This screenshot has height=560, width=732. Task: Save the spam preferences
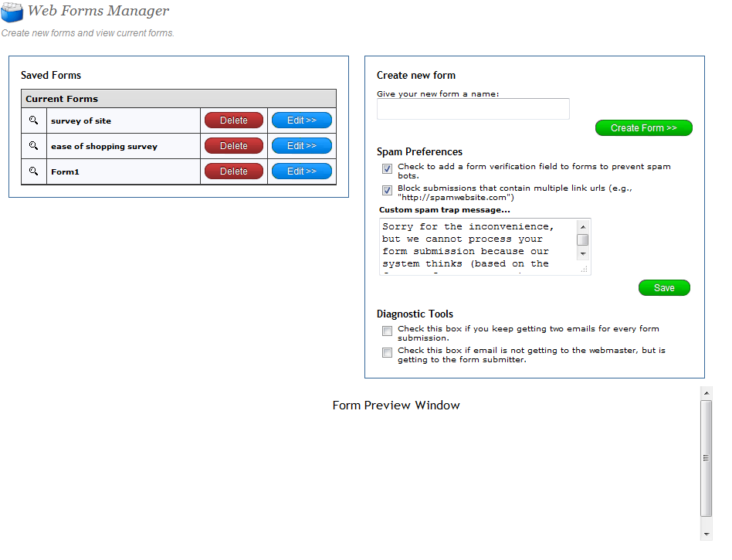point(664,288)
